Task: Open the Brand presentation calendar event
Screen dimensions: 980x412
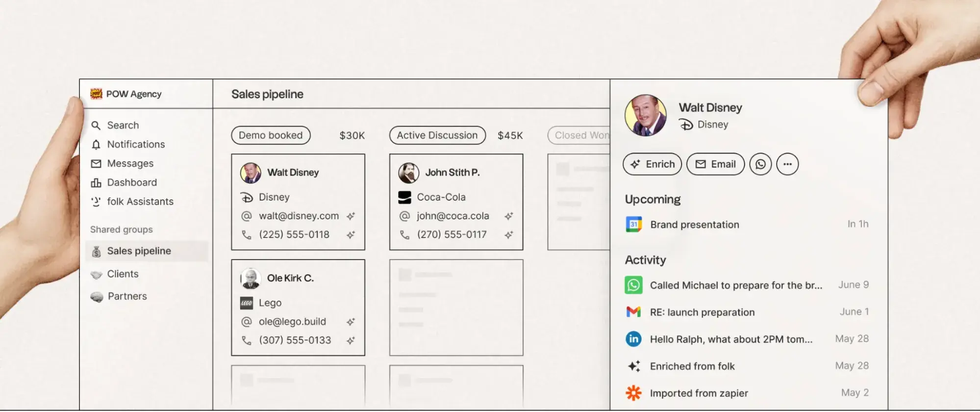Action: click(747, 225)
